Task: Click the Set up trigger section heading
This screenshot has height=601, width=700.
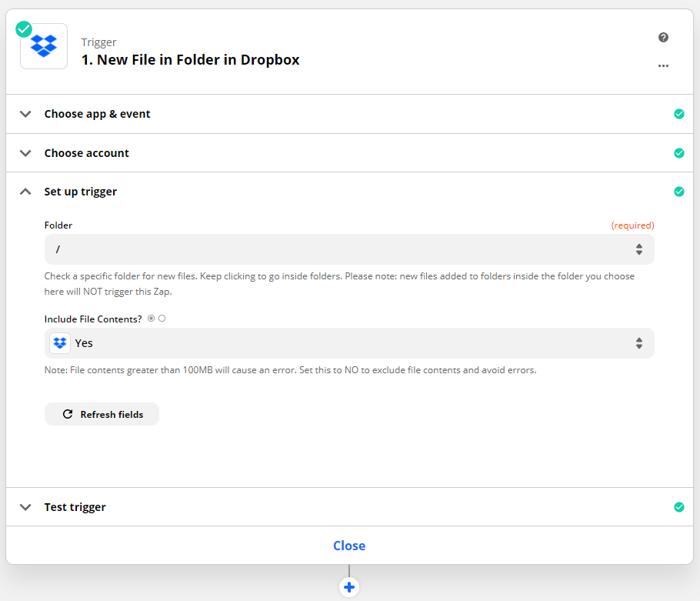Action: (x=81, y=192)
